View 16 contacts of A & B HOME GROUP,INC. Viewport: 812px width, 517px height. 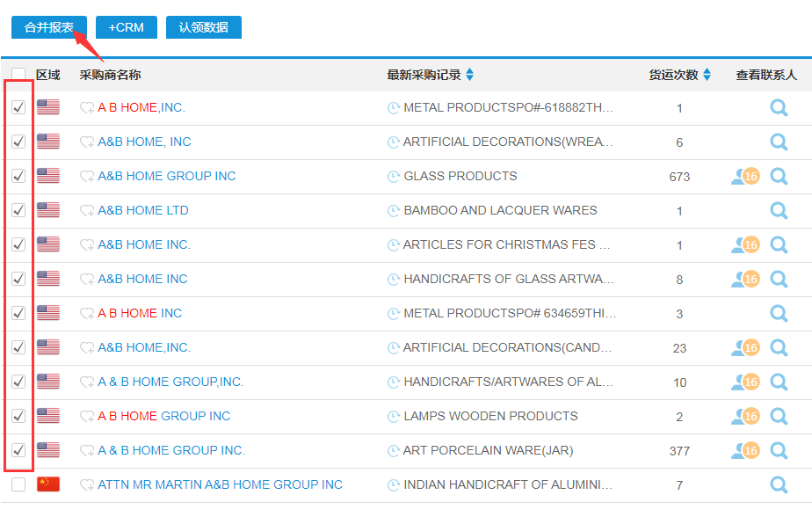click(x=746, y=382)
